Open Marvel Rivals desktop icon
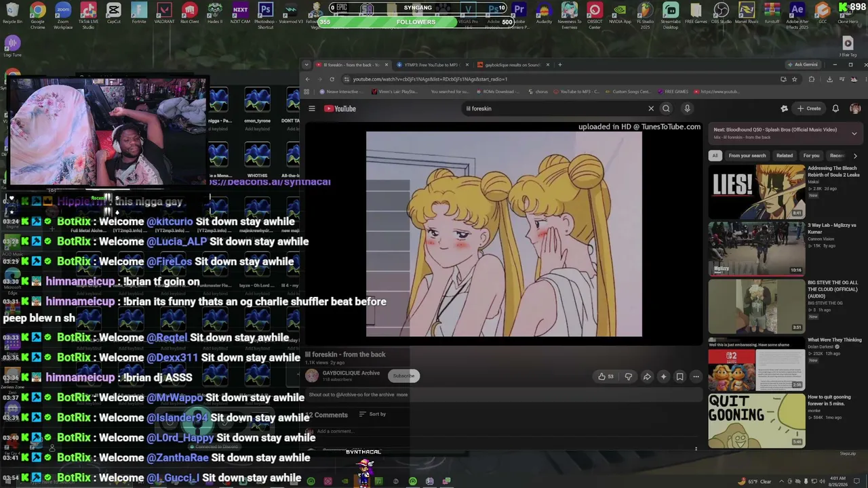 point(747,13)
